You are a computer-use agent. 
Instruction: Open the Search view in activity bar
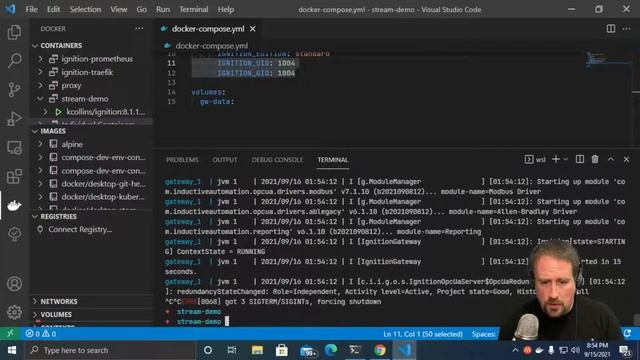pyautogui.click(x=14, y=60)
